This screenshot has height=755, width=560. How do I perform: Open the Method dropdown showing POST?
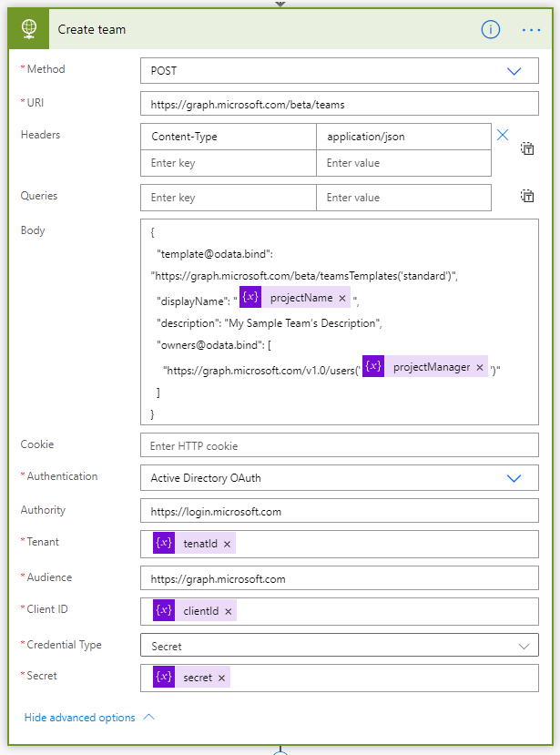pyautogui.click(x=340, y=71)
